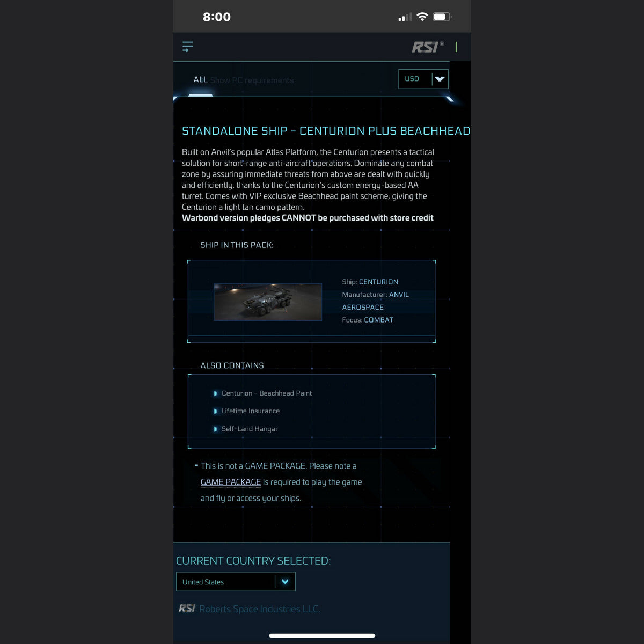Screen dimensions: 644x644
Task: Tap the battery icon in the status bar
Action: (x=442, y=17)
